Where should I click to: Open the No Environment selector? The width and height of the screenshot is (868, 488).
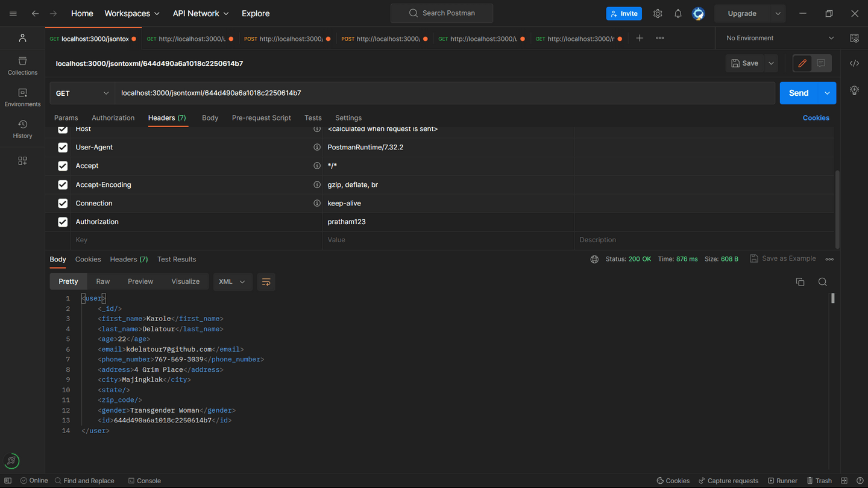(780, 38)
